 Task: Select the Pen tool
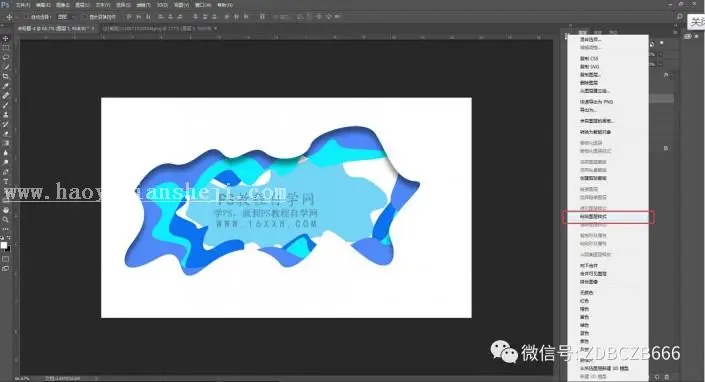[5, 172]
